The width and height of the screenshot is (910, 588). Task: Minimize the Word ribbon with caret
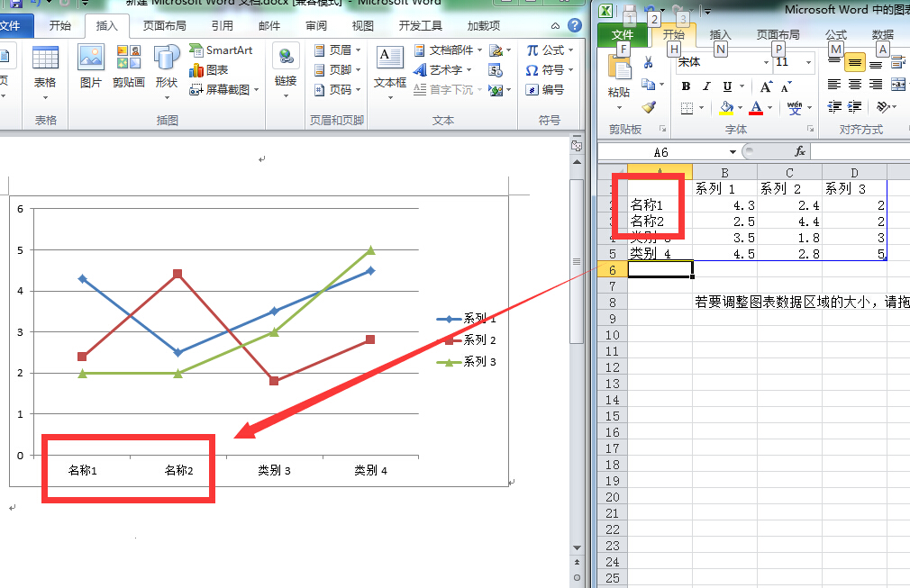(x=555, y=25)
